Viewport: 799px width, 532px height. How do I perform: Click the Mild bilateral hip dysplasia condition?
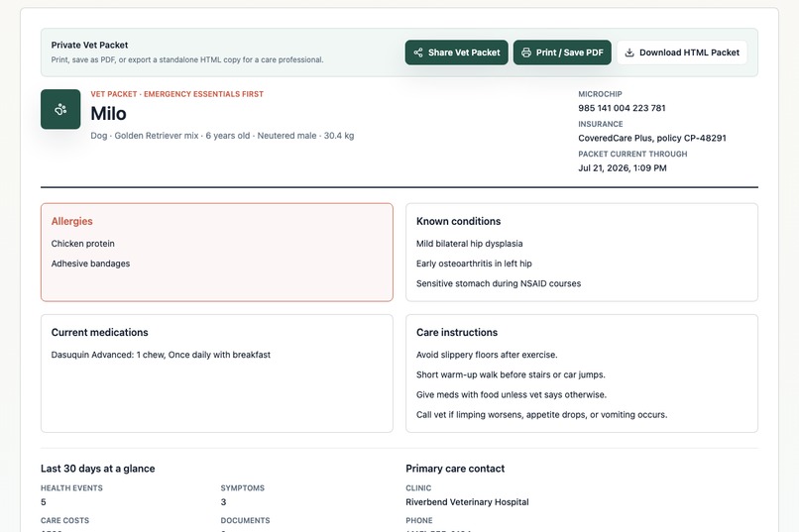tap(469, 244)
